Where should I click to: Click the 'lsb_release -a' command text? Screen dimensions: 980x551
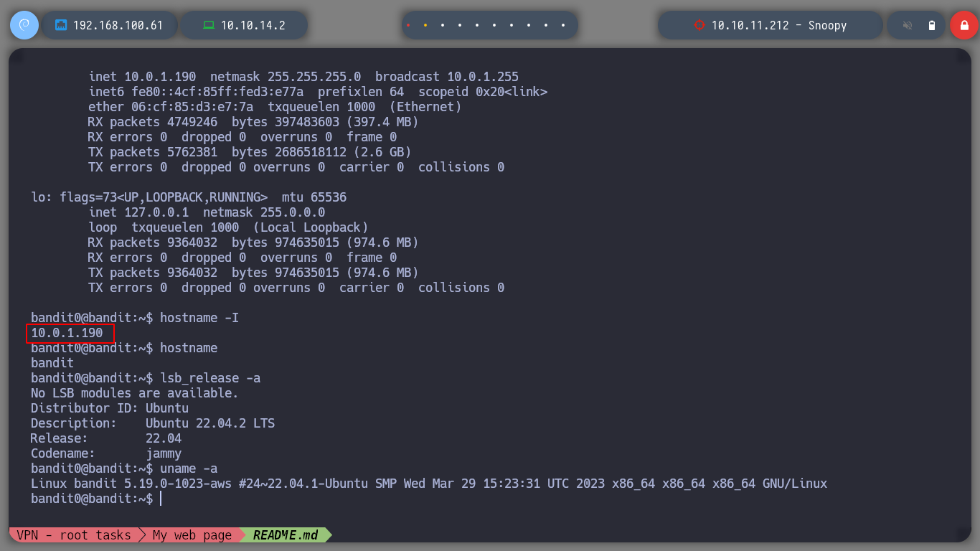point(210,378)
